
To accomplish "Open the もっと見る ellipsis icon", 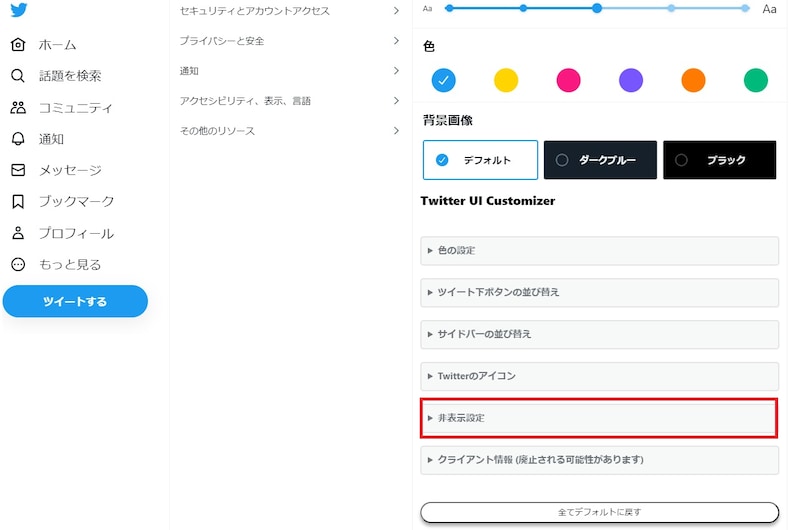I will click(18, 264).
